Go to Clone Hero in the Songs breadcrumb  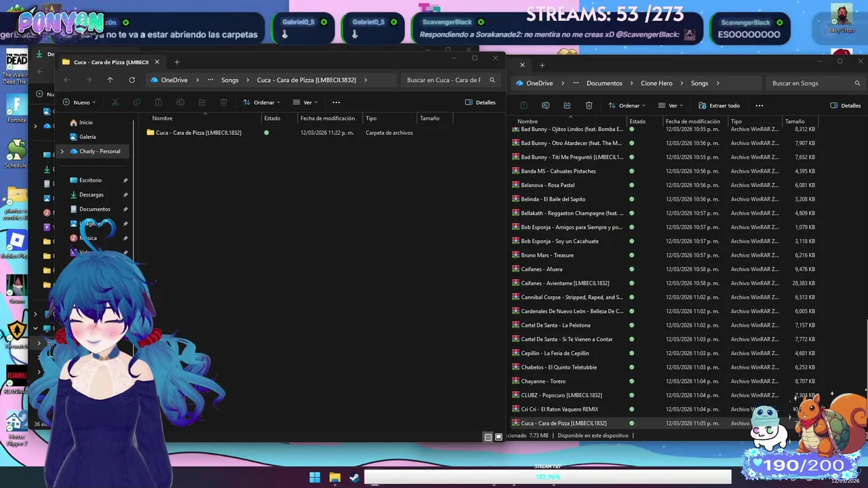[656, 83]
